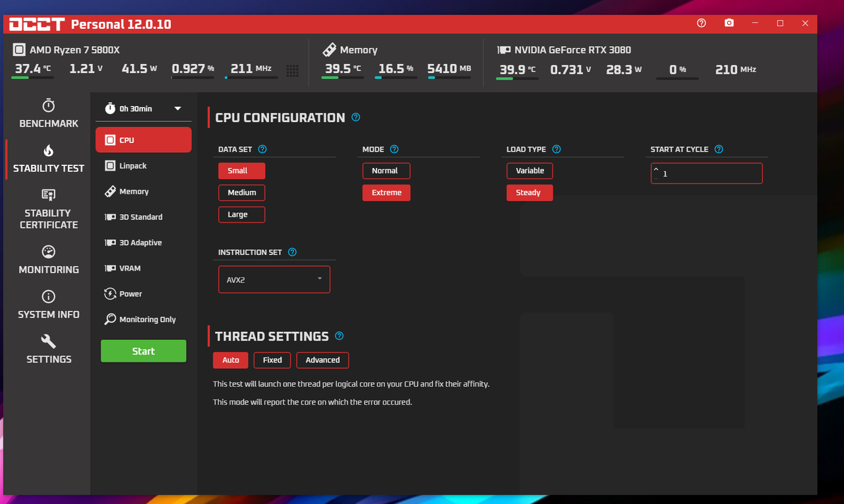
Task: Open help tooltip for Load Type
Action: pos(557,150)
